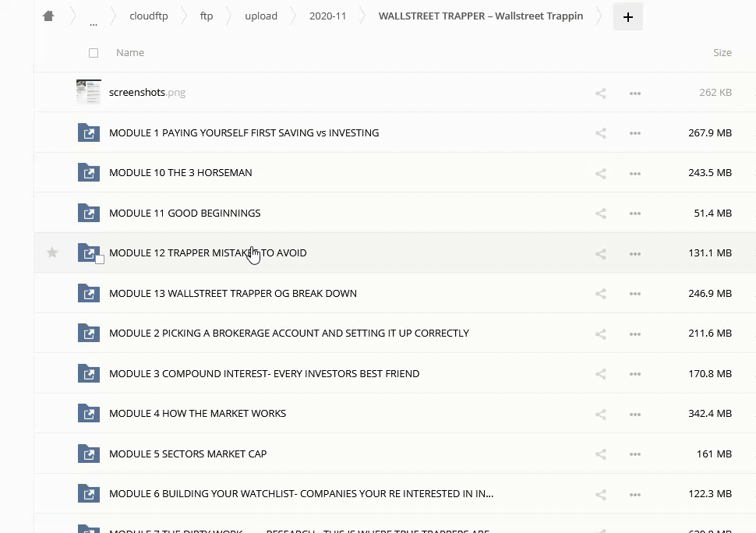Screen dimensions: 756x533
Task: Click the WALLSTREET TRAPPER breadcrumb
Action: [481, 16]
